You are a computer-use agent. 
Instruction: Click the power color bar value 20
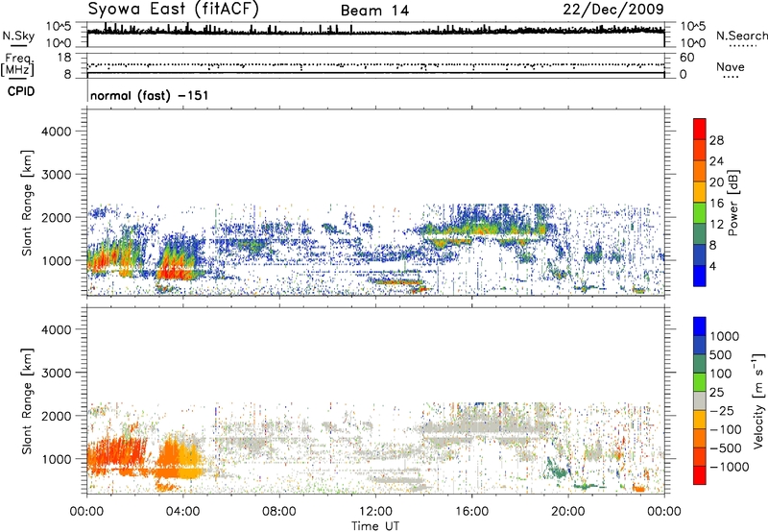pos(716,182)
